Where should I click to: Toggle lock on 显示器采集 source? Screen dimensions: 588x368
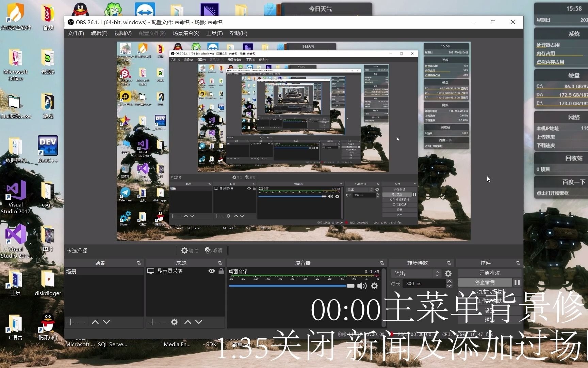tap(221, 271)
